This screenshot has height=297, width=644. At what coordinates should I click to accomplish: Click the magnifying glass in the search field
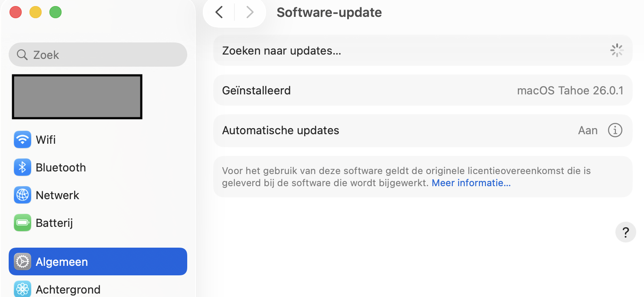(22, 55)
